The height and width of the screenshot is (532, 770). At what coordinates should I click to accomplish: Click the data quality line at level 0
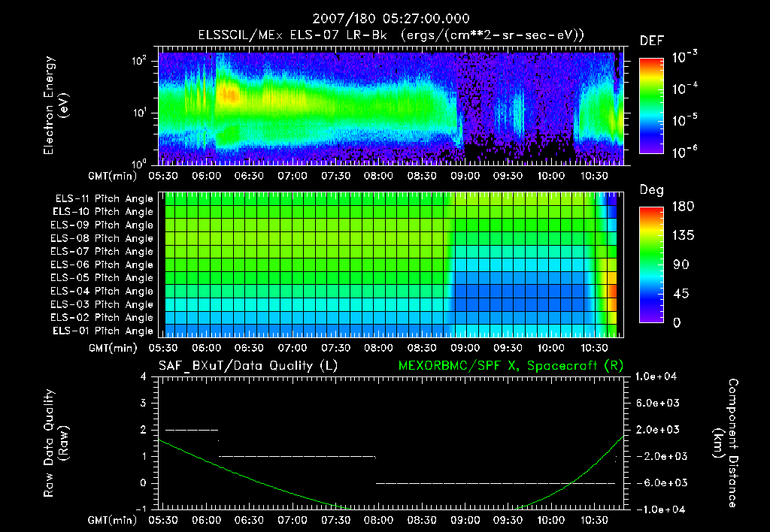[x=496, y=483]
